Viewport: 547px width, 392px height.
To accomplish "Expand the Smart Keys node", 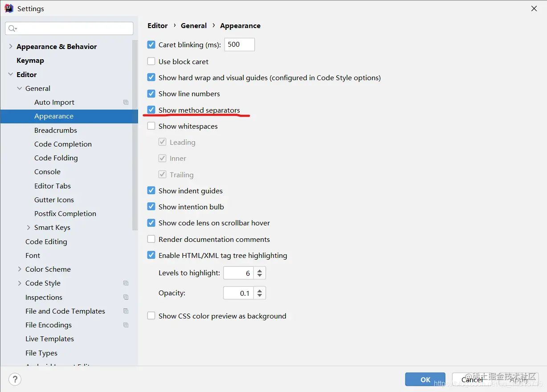I will 29,227.
